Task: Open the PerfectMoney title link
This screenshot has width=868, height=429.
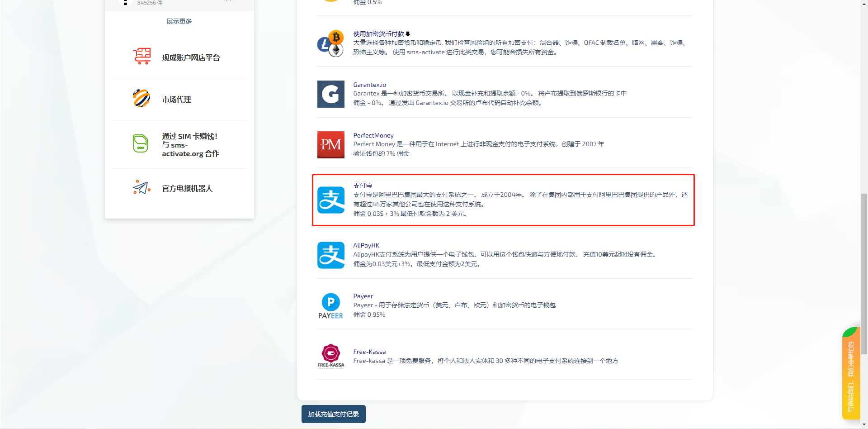Action: (x=373, y=135)
